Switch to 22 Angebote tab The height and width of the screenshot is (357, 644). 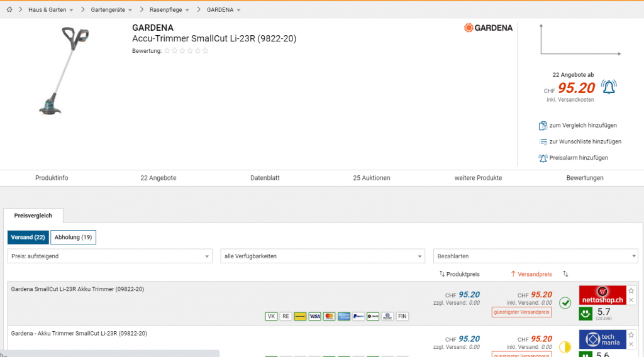(x=158, y=178)
